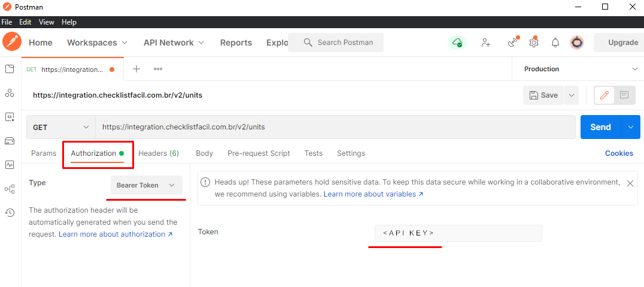Open Reports in the header
The image size is (644, 287).
click(236, 43)
